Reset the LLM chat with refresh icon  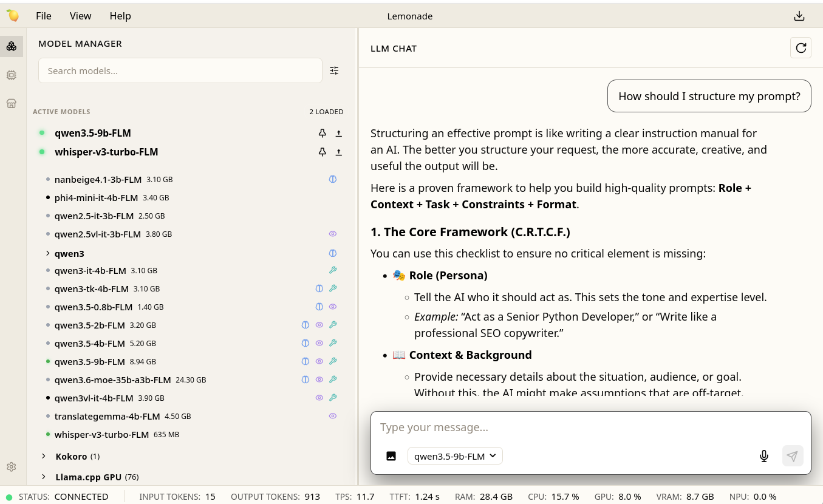801,48
